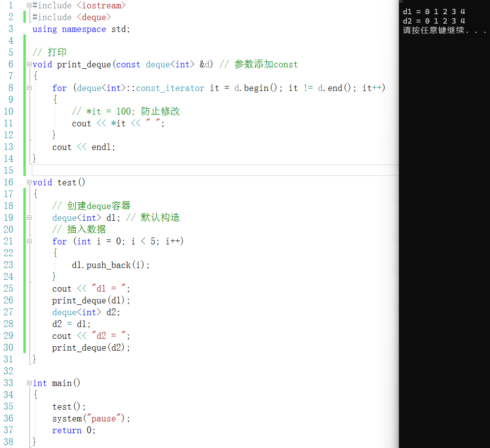Click 'deque<int> d2;' declaration

click(x=86, y=312)
